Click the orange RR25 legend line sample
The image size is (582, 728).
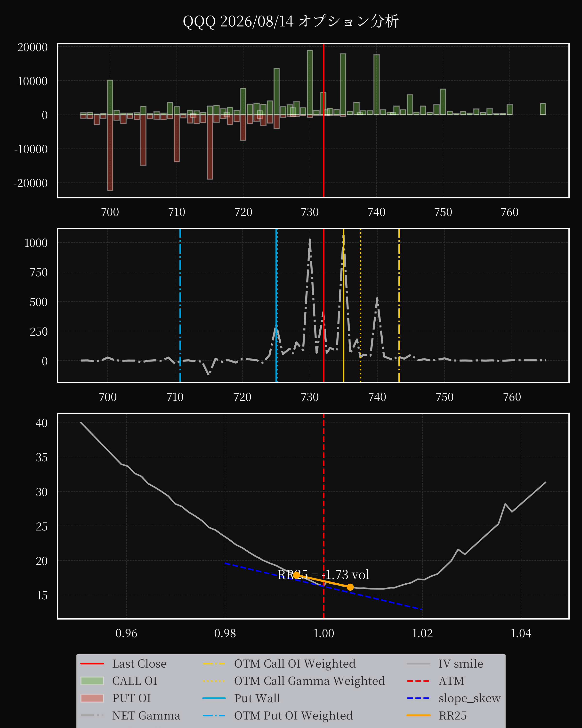418,716
